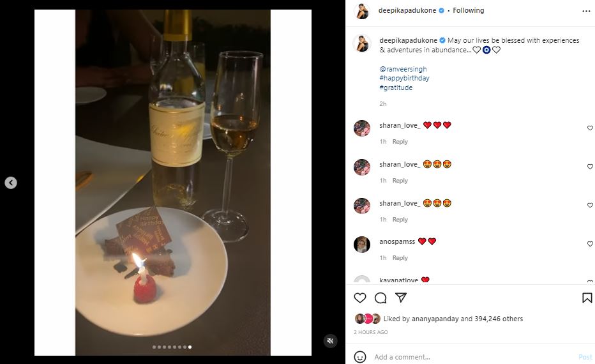
Task: Open more options three-dot menu
Action: pyautogui.click(x=587, y=11)
